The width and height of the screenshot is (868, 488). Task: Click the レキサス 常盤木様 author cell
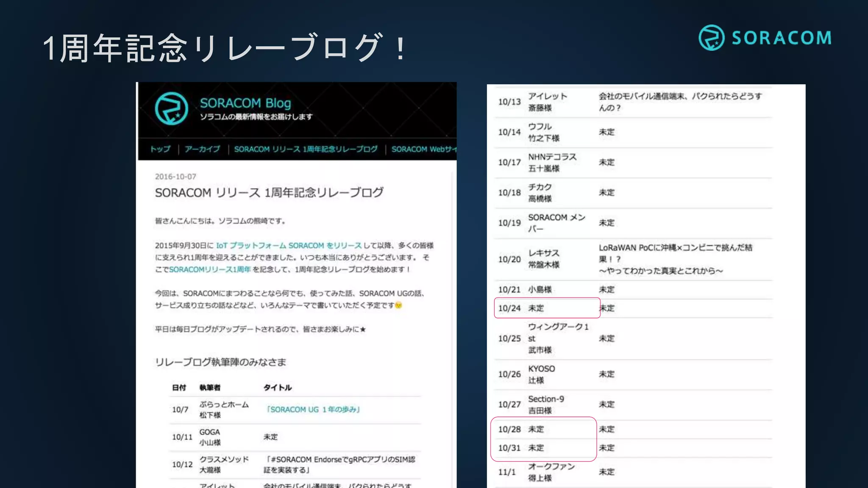coord(544,259)
